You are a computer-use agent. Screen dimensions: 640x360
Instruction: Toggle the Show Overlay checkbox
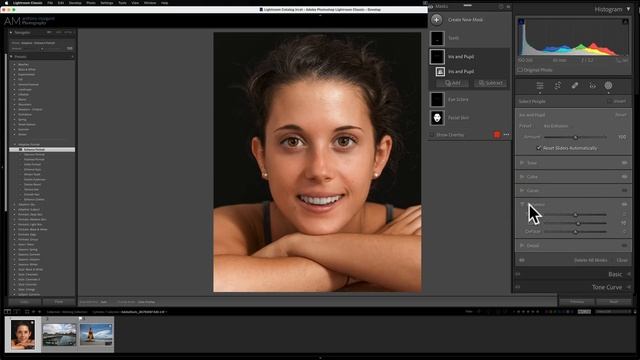(432, 135)
